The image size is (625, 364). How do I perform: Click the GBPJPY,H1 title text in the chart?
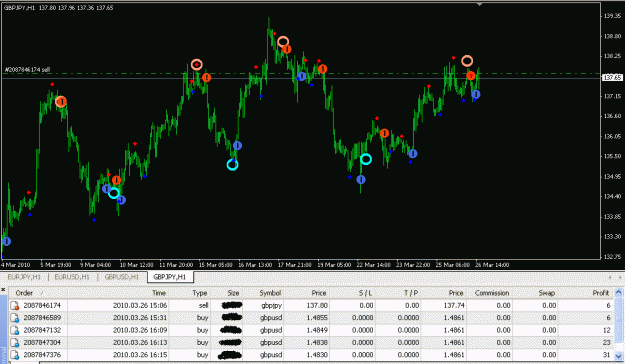pos(20,8)
